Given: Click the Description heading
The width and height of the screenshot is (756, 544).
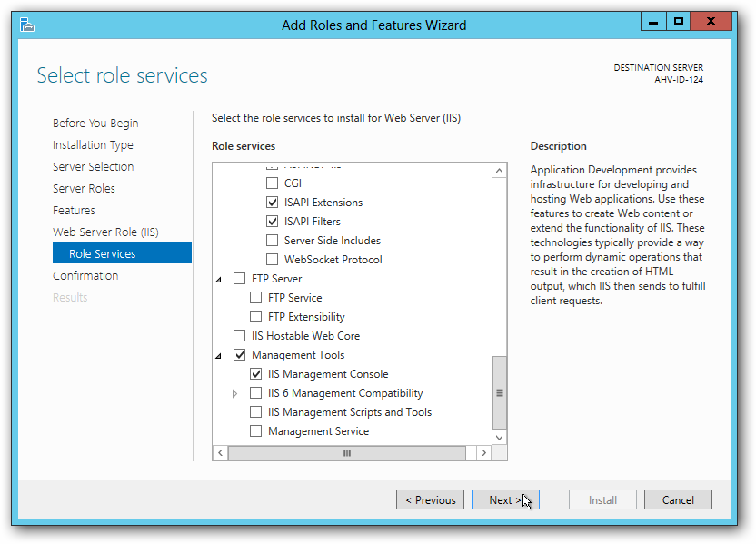Looking at the screenshot, I should click(558, 146).
